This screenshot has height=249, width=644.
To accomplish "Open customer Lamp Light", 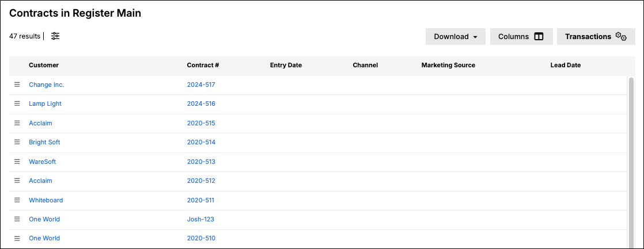I will pos(45,104).
